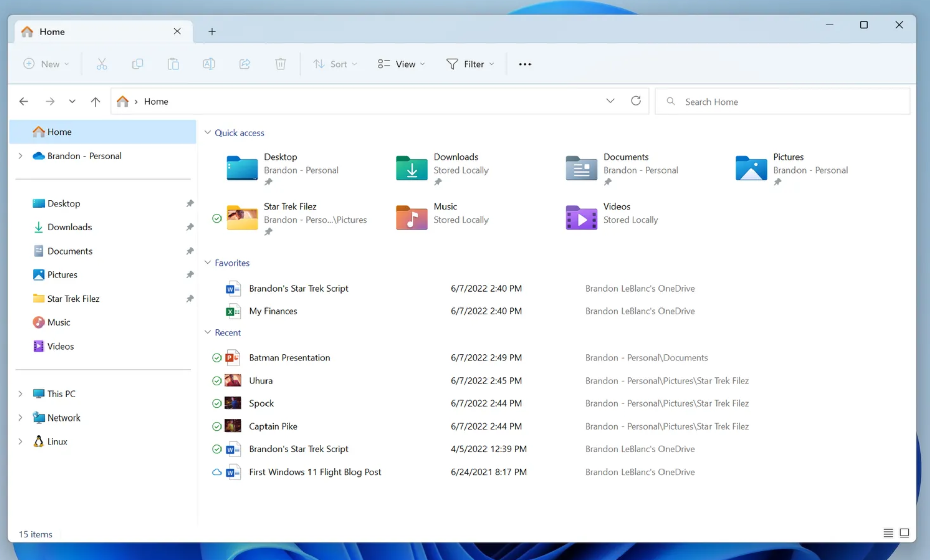
Task: Open the Downloads folder tile in Quick access
Action: point(443,169)
